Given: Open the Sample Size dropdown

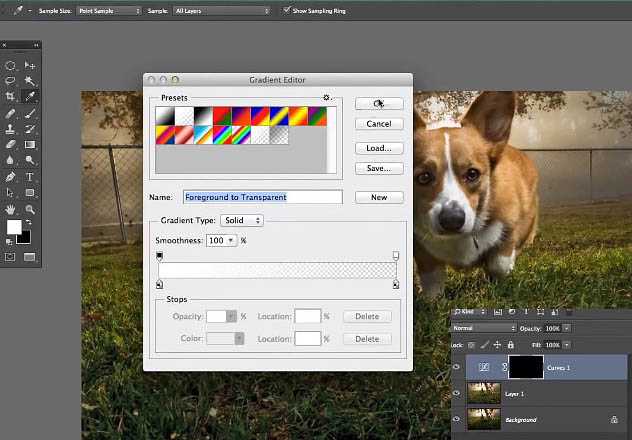Looking at the screenshot, I should (x=109, y=10).
